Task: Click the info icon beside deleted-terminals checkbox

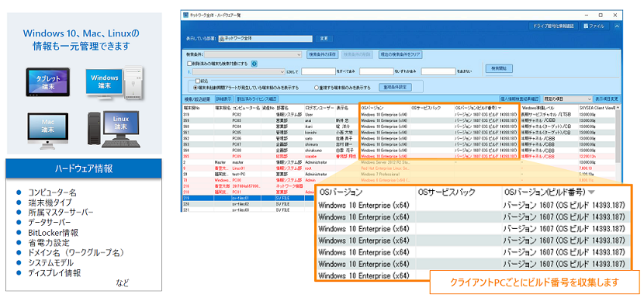Action: click(x=254, y=64)
